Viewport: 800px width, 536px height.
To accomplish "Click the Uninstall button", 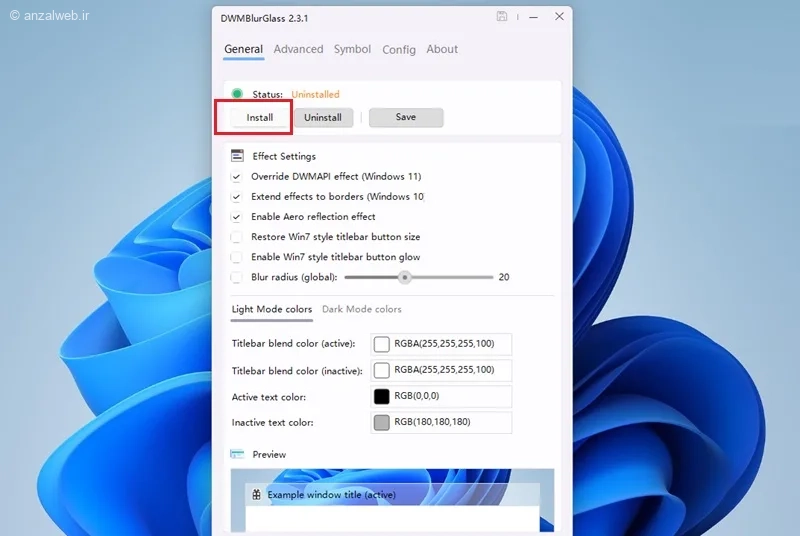I will pos(323,117).
